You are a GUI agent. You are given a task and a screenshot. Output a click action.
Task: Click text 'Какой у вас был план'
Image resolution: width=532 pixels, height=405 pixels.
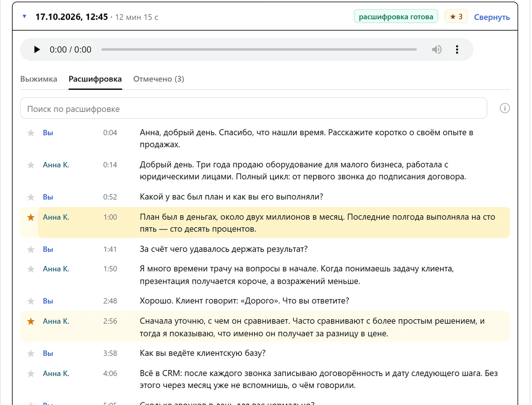pyautogui.click(x=181, y=197)
